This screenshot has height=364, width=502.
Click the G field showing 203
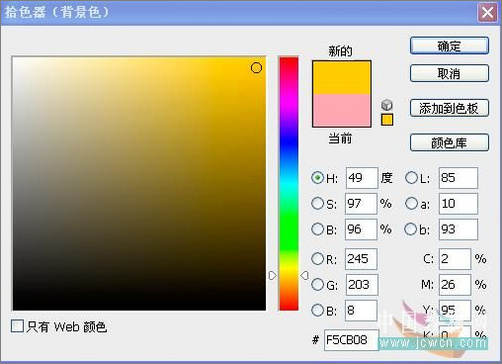[362, 285]
